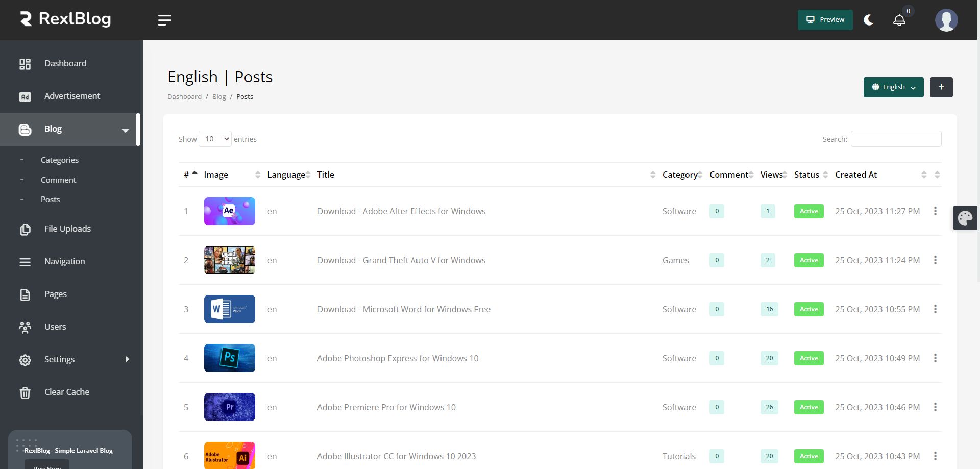Click the RexlBlog logo
This screenshot has width=980, height=469.
(65, 19)
